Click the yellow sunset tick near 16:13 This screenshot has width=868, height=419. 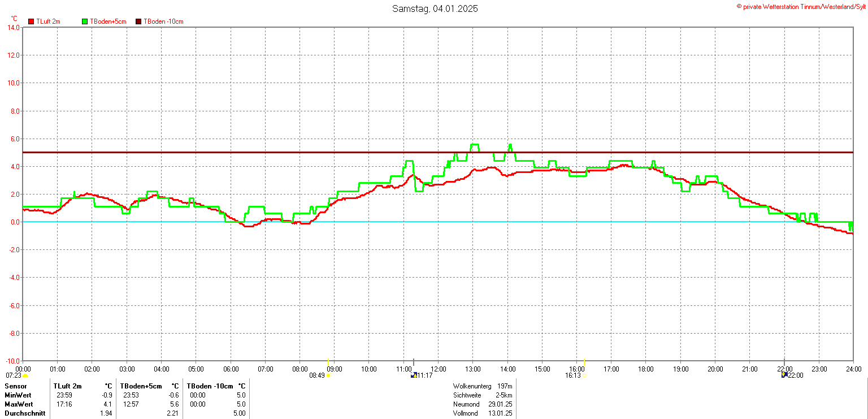pyautogui.click(x=584, y=362)
